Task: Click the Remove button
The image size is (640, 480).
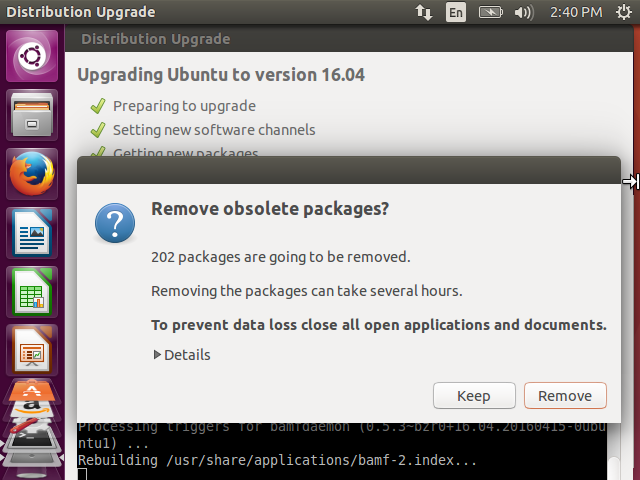Action: click(565, 396)
